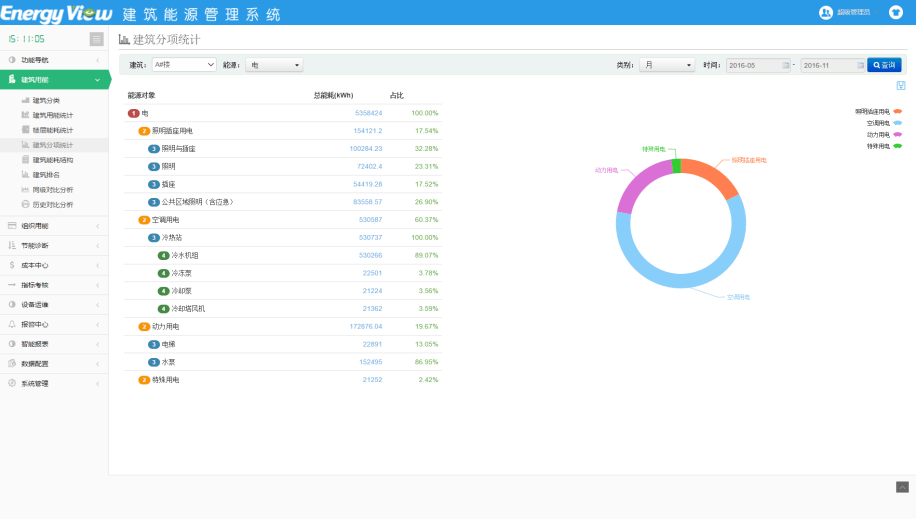Click the 冷水机组 row in table
916x519 pixels.
tap(283, 255)
